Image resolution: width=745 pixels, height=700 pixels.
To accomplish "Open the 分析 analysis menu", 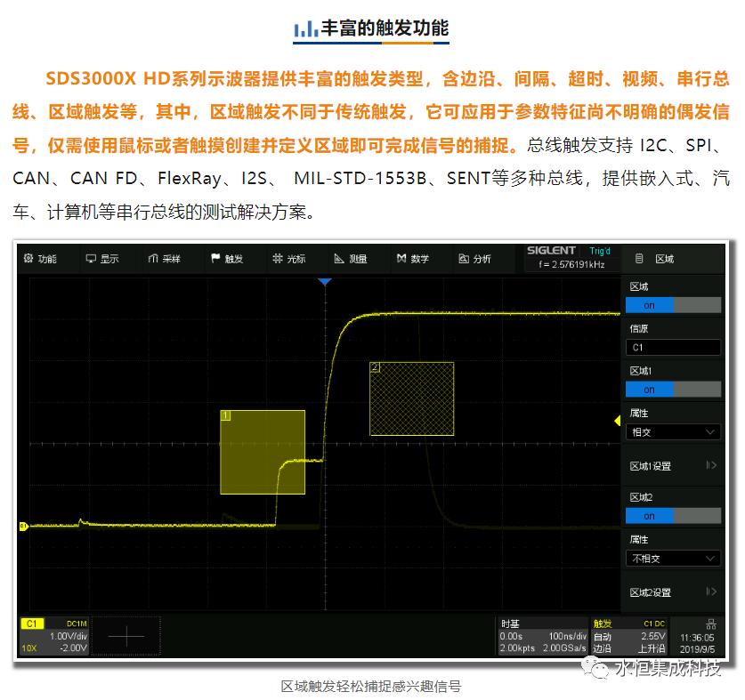I will point(474,259).
